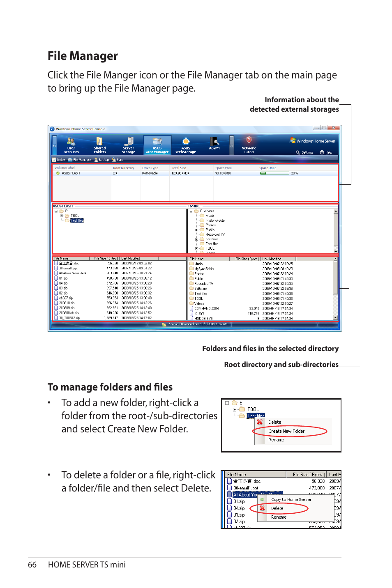The width and height of the screenshot is (392, 588).
Task: Open Shared Folders in the console toolbar
Action: pyautogui.click(x=99, y=145)
